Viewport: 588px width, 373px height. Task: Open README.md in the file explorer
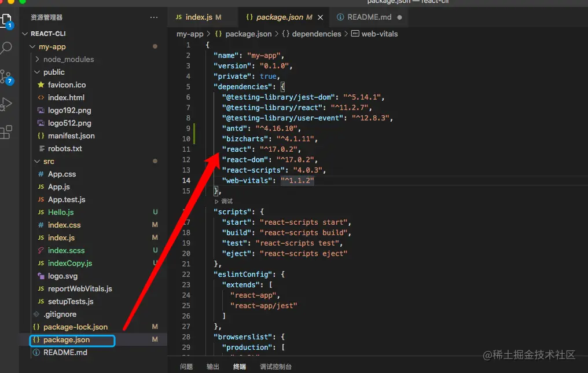coord(65,353)
